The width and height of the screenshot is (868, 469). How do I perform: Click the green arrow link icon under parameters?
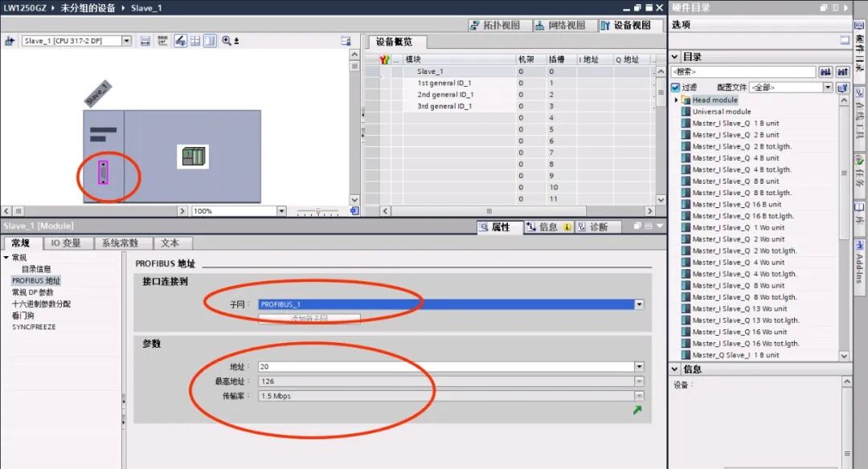click(x=637, y=410)
